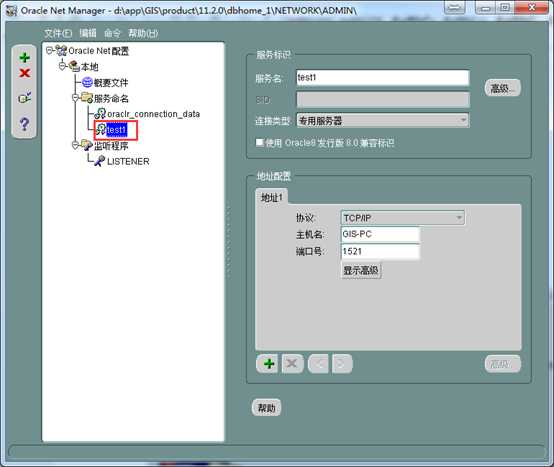
Task: Select the LISTENER tree item
Action: (x=128, y=161)
